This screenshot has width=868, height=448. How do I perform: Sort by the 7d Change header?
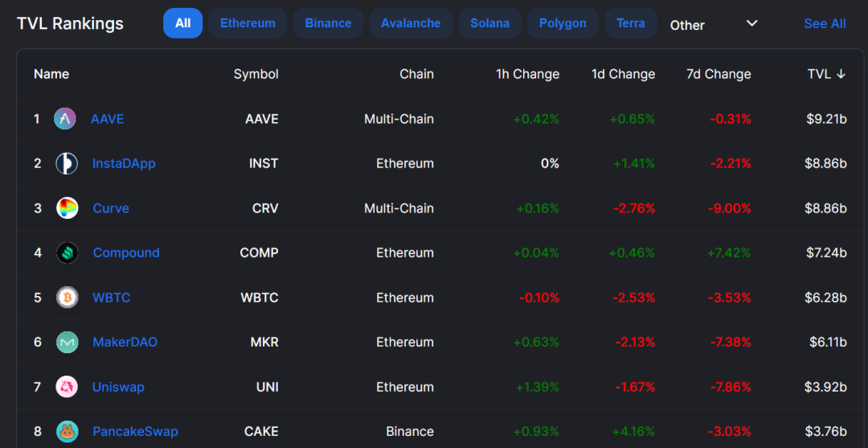click(719, 74)
